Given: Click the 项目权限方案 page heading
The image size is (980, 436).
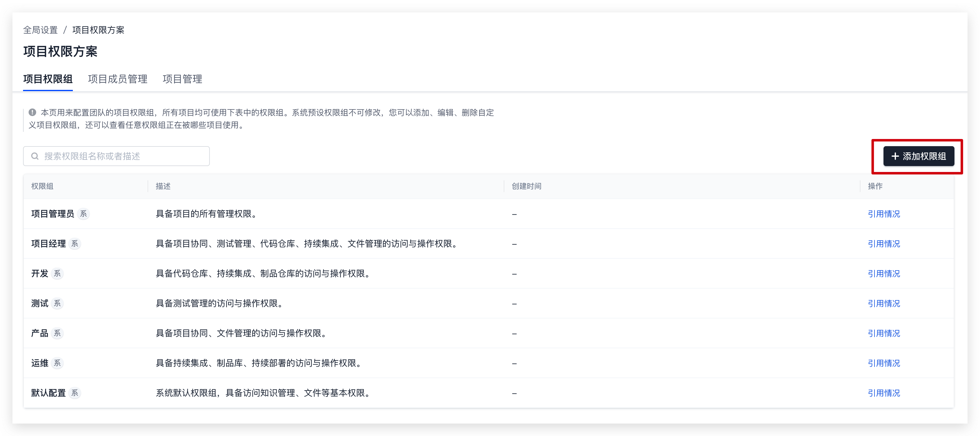Looking at the screenshot, I should [60, 51].
